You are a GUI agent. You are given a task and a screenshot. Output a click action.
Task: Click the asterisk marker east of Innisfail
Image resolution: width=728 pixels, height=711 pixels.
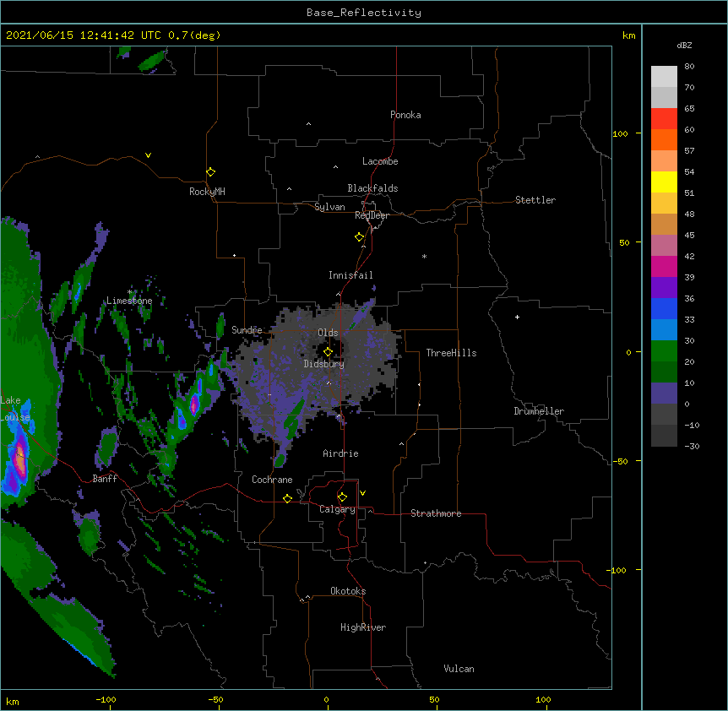(424, 256)
